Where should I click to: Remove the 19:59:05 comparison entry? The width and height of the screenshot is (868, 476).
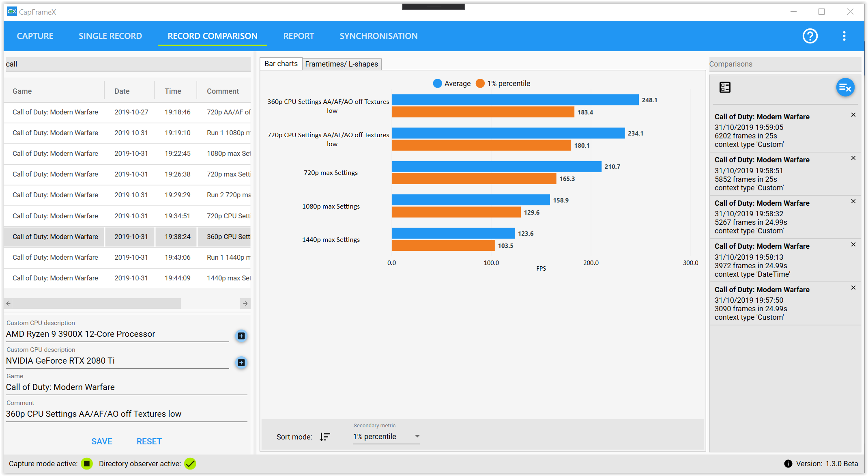(x=853, y=115)
